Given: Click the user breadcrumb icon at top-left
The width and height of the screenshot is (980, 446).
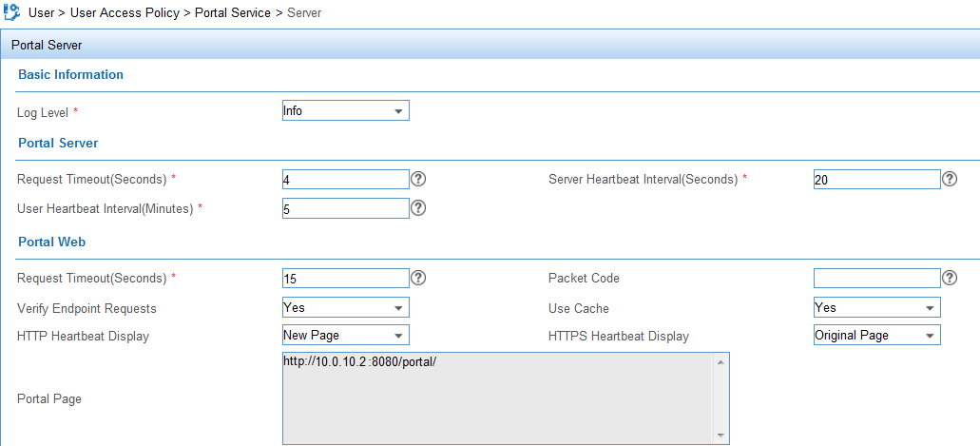Looking at the screenshot, I should pyautogui.click(x=11, y=11).
